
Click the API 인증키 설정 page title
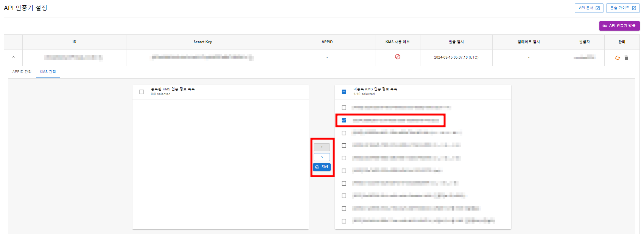(25, 8)
